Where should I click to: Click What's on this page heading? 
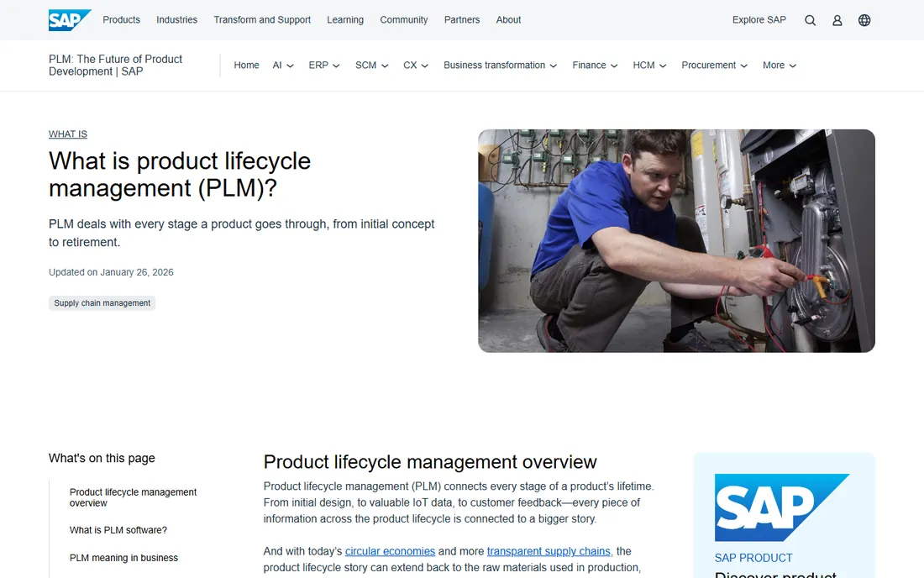pyautogui.click(x=102, y=458)
